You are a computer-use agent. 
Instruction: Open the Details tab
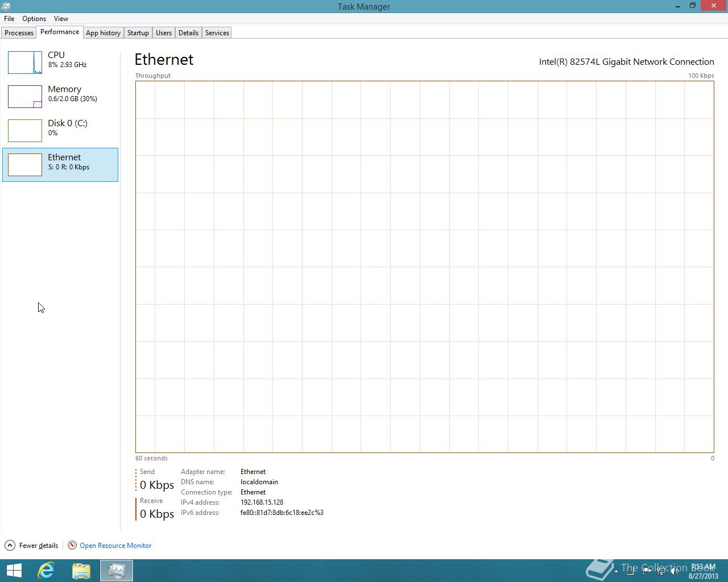click(188, 33)
